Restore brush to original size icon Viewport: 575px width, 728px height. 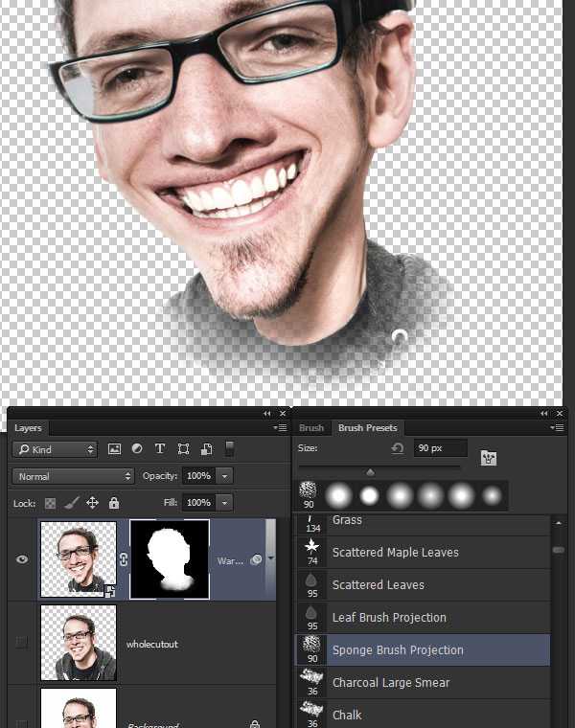pyautogui.click(x=397, y=448)
